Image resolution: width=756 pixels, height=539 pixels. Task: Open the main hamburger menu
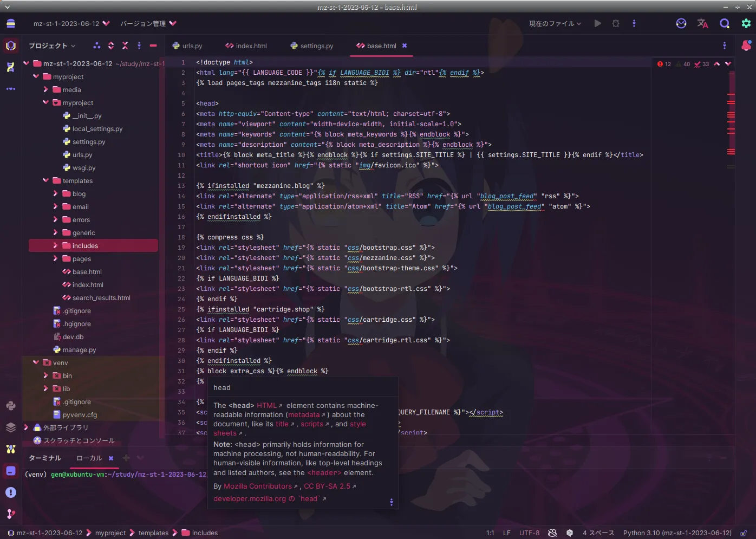pos(11,23)
